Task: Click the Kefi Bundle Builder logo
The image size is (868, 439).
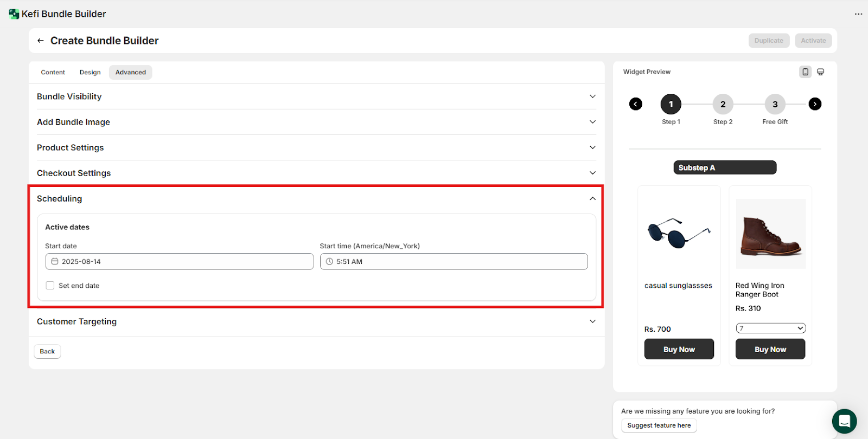Action: pyautogui.click(x=14, y=14)
